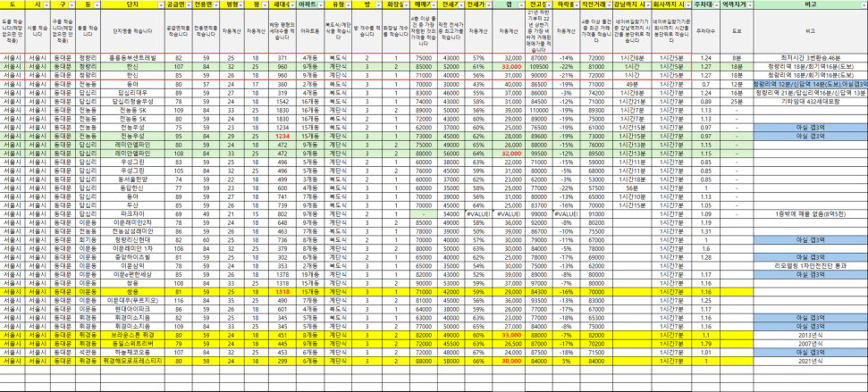Select the 답십리대우 cell

133,94
